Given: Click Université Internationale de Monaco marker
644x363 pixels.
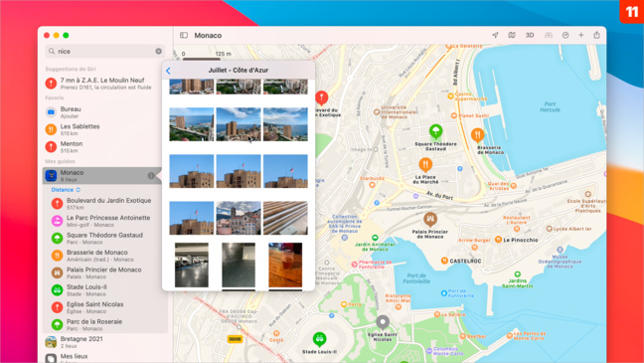Looking at the screenshot, I should coord(377,111).
